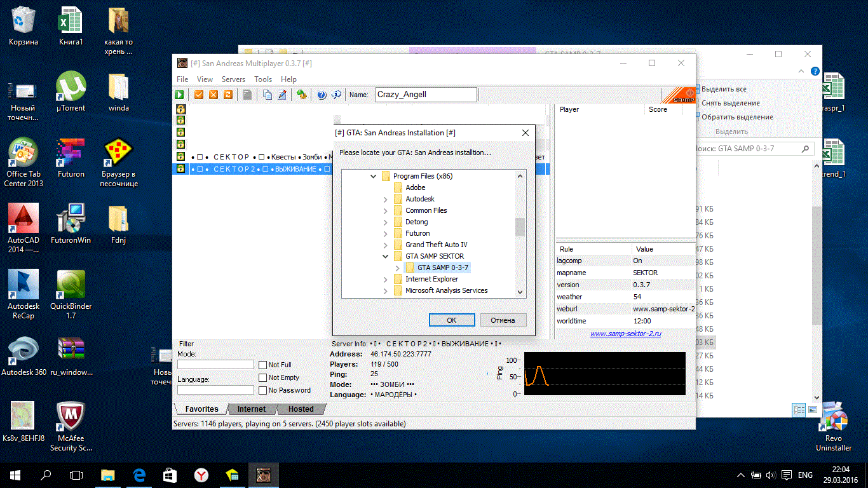The width and height of the screenshot is (868, 488).
Task: Expand the Common Files folder node
Action: point(386,210)
